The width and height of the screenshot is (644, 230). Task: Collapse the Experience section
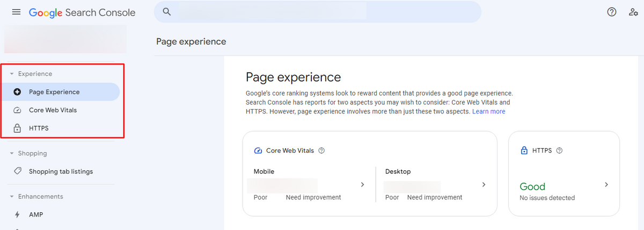[x=12, y=74]
